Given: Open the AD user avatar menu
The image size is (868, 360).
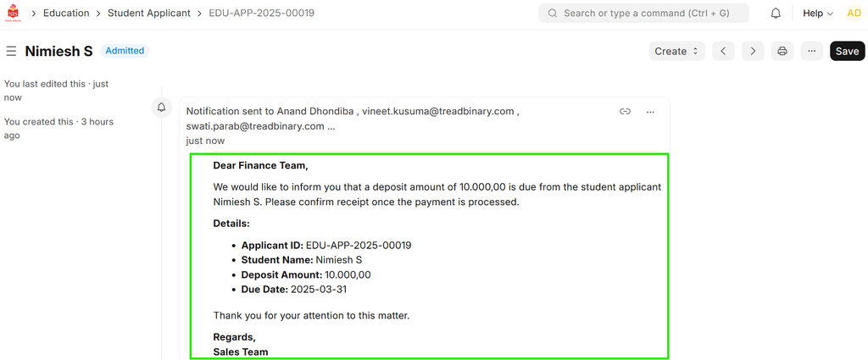Looking at the screenshot, I should (854, 14).
